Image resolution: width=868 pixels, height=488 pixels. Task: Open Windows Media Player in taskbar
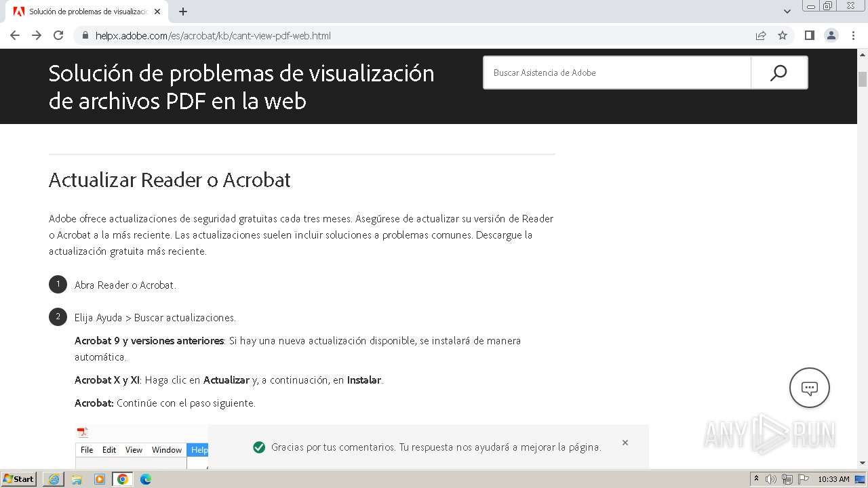click(x=100, y=479)
